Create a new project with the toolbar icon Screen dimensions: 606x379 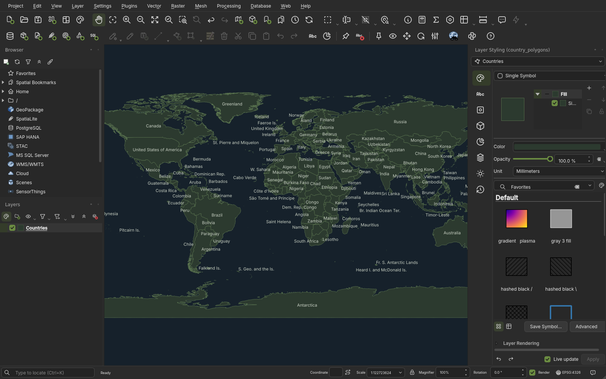coord(10,20)
